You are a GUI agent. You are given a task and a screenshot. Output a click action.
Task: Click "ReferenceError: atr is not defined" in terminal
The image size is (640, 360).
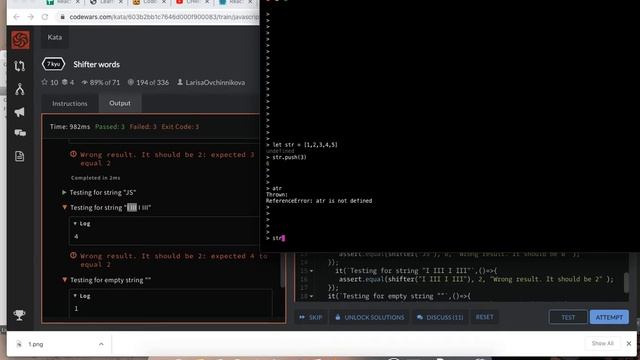[x=319, y=201]
